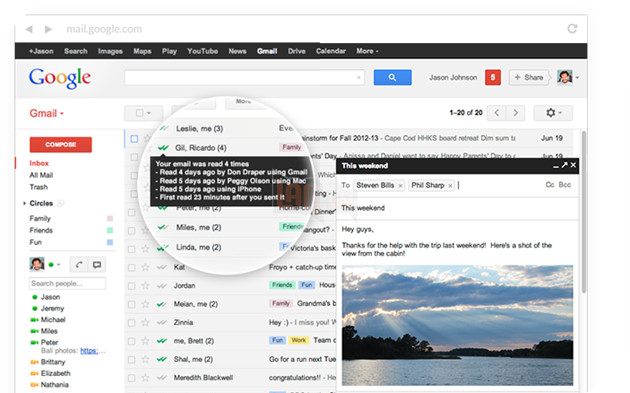
Task: Click the phone call icon in chat
Action: click(x=79, y=264)
